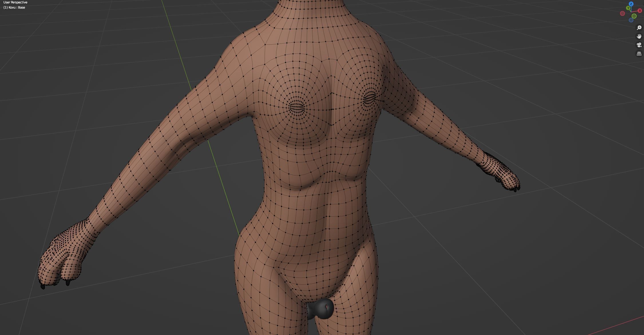This screenshot has height=335, width=644.
Task: Click the red X axis gizmo handle
Action: (x=640, y=11)
